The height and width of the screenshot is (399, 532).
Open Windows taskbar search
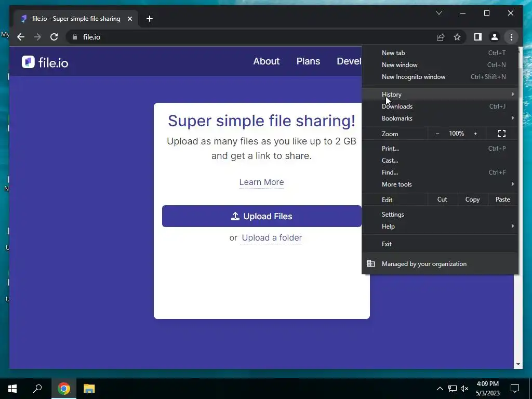click(x=37, y=389)
